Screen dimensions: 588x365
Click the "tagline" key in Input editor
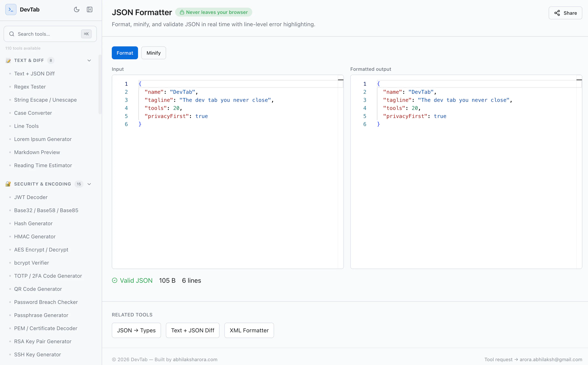(159, 100)
